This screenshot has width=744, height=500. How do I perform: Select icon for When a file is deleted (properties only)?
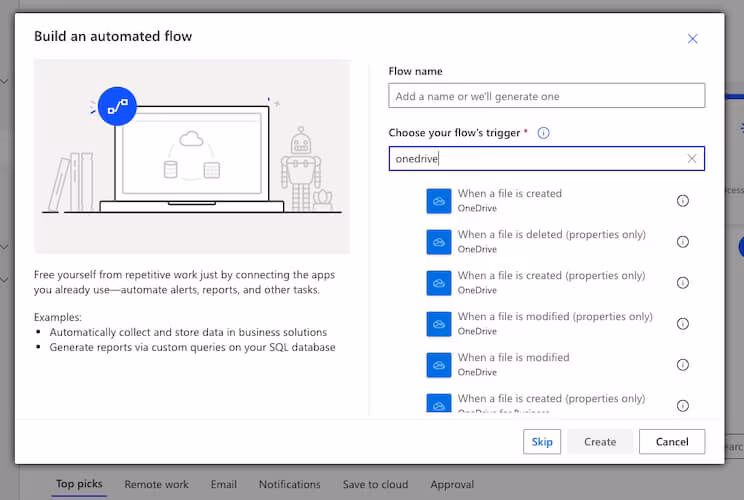coord(438,242)
